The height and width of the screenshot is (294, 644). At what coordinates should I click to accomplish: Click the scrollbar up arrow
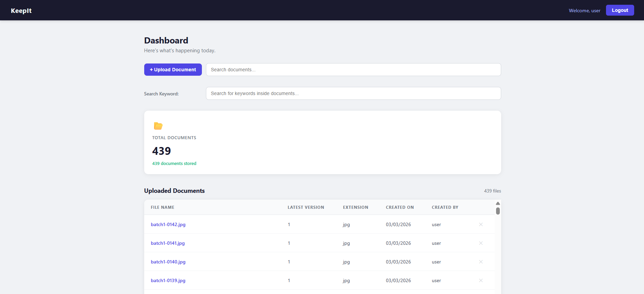(x=498, y=203)
